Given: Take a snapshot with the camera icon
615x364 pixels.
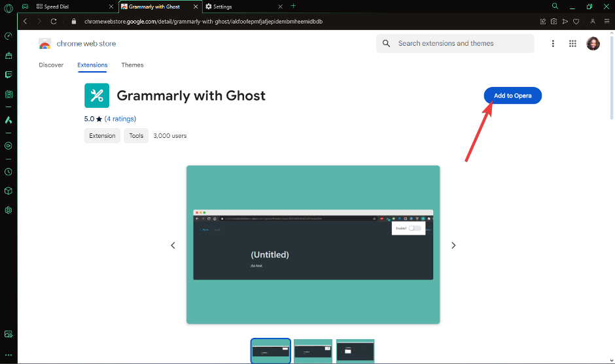Looking at the screenshot, I should pyautogui.click(x=553, y=22).
